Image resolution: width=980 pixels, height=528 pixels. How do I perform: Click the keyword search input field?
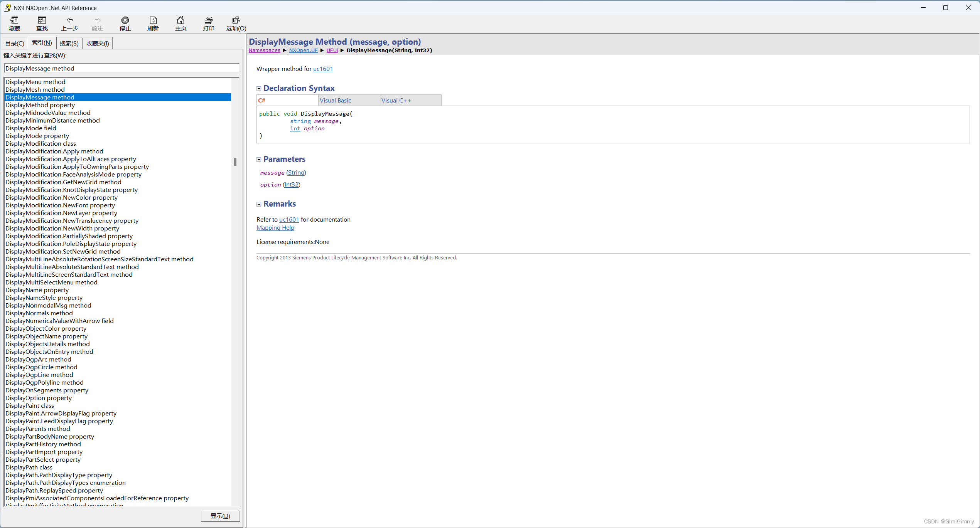coord(121,68)
